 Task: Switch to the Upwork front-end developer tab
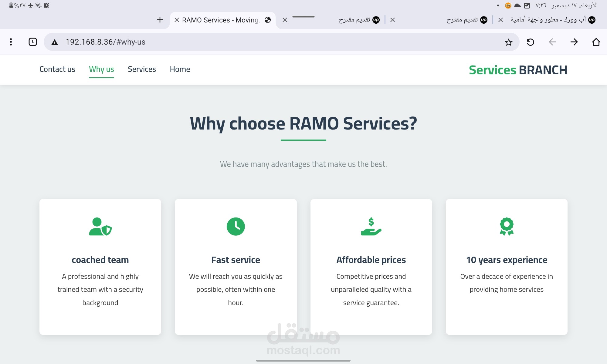548,20
